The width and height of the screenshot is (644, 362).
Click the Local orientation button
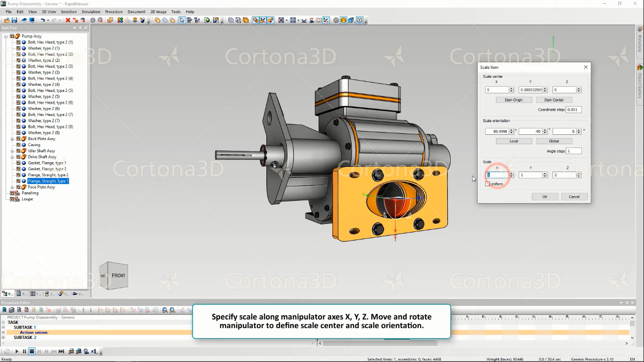(514, 141)
